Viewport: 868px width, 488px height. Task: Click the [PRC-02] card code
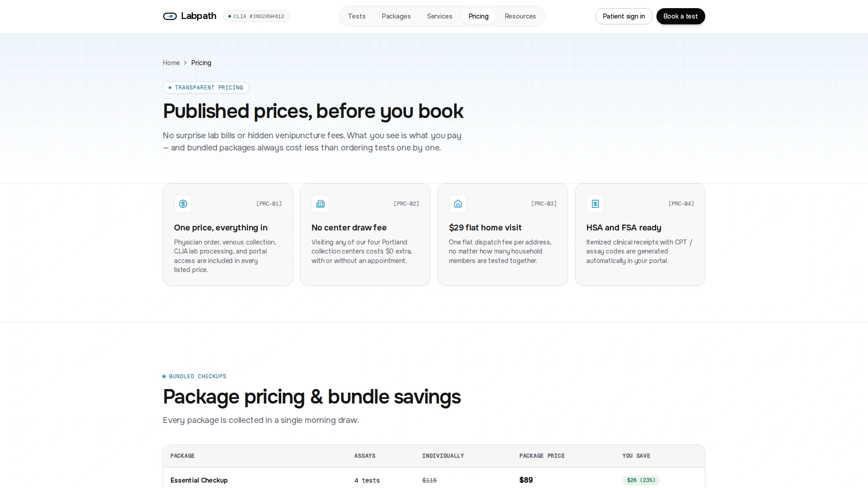[x=406, y=204]
